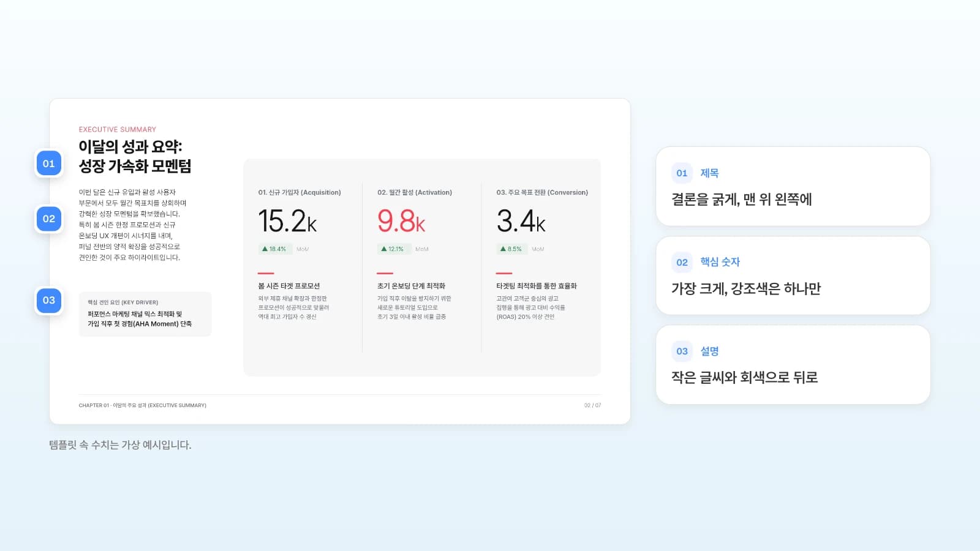Click the footer text "CHAPTER 01 · 이달의 주요 성과"
The height and width of the screenshot is (551, 980).
click(x=143, y=405)
